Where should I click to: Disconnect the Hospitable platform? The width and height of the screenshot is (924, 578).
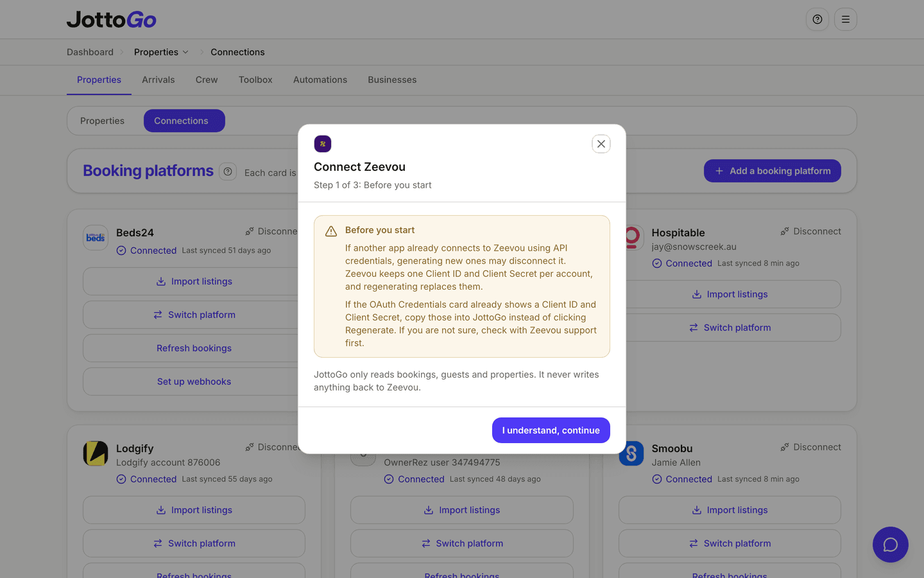pos(810,231)
